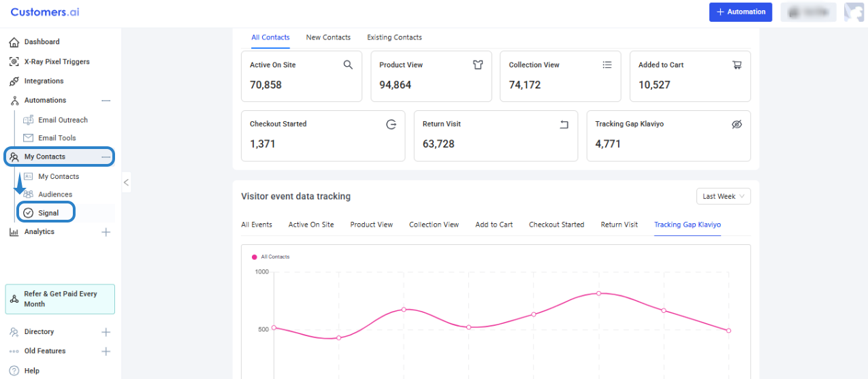Viewport: 868px width, 379px height.
Task: Select the Add to Cart events tab
Action: pos(494,225)
